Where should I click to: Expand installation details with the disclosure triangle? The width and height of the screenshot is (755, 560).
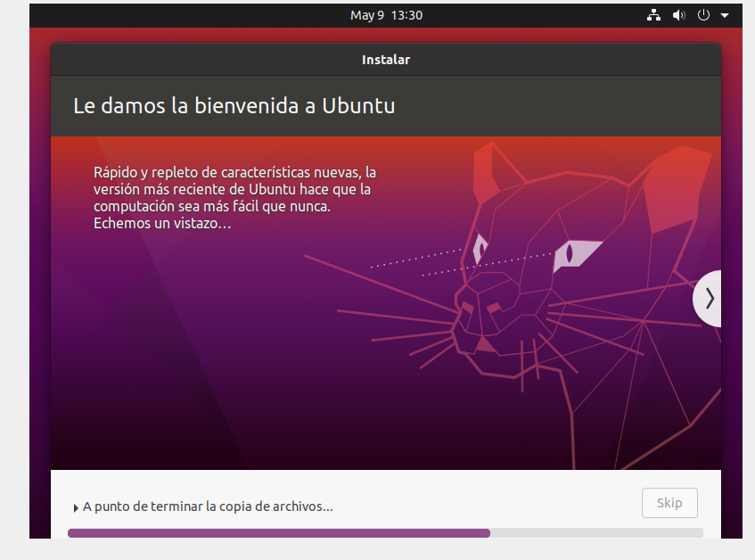click(x=76, y=507)
